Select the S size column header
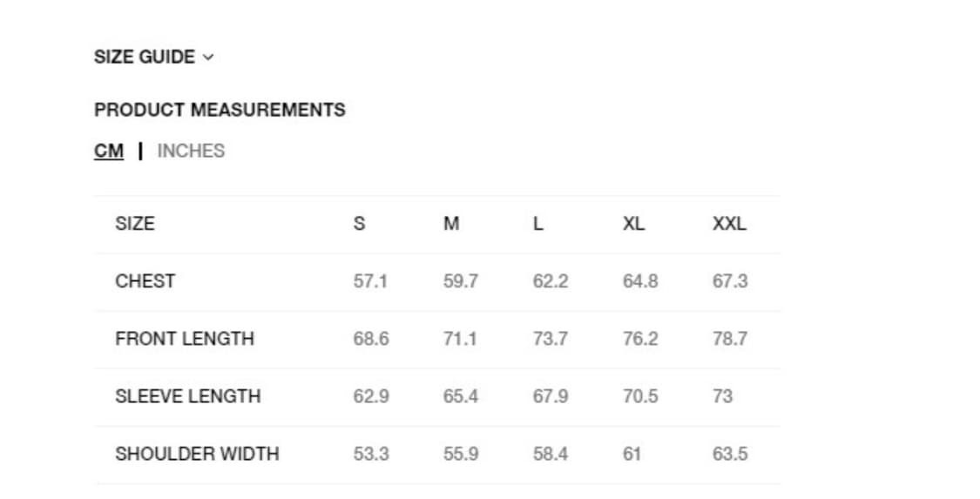The width and height of the screenshot is (980, 499). click(x=359, y=224)
